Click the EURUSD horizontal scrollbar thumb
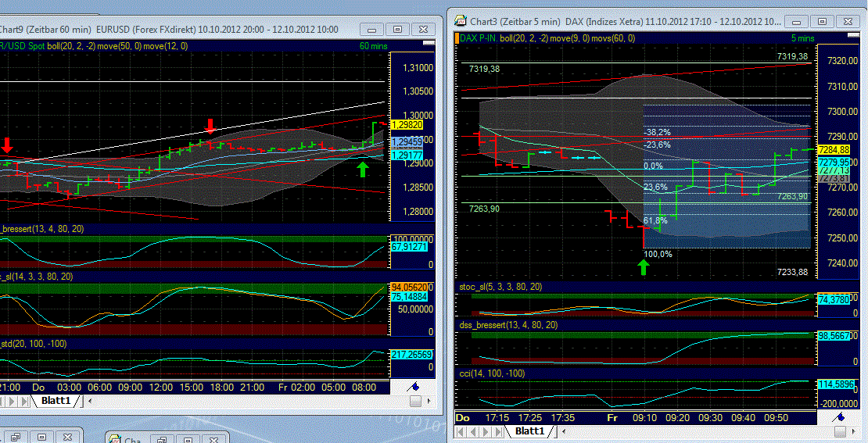This screenshot has width=868, height=443. (x=415, y=401)
